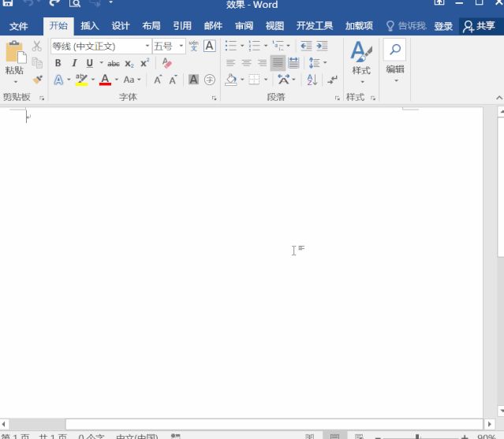Click horizontal scrollbar right arrow

pyautogui.click(x=489, y=424)
